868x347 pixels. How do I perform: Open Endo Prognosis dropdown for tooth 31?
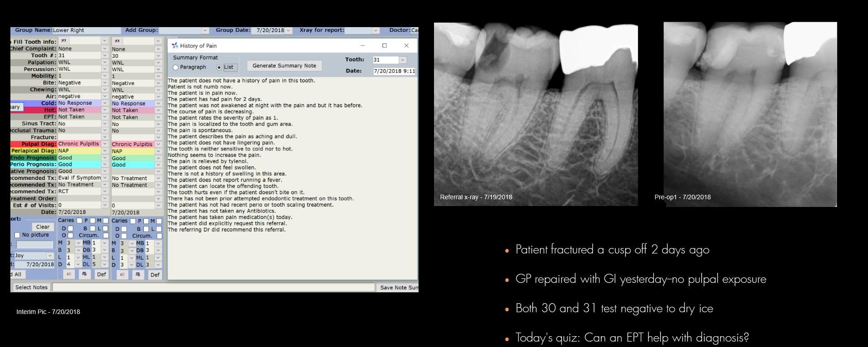(x=104, y=158)
